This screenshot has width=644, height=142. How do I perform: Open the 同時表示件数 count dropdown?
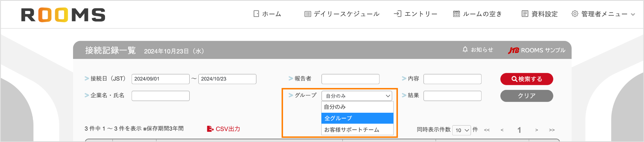tap(461, 130)
